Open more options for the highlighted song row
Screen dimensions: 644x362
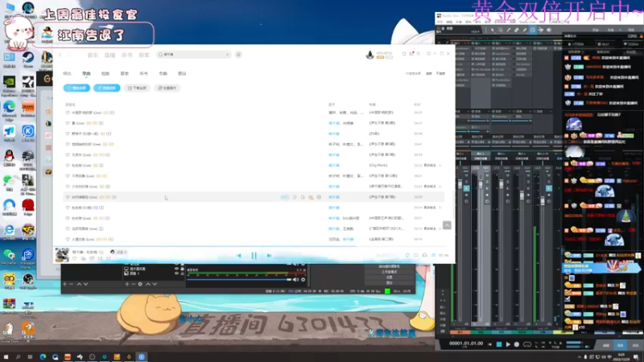tap(319, 197)
